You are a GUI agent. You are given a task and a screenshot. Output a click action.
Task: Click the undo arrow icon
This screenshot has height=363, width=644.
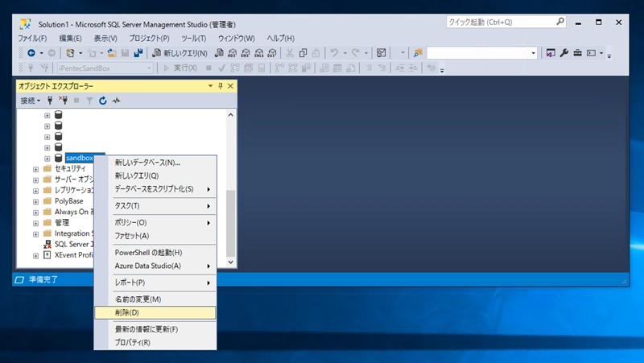point(334,53)
